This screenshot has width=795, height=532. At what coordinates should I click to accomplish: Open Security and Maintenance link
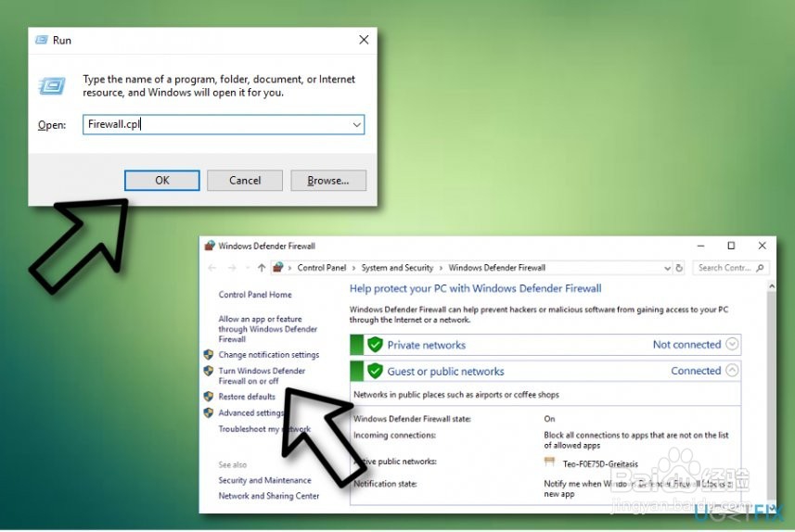click(264, 480)
